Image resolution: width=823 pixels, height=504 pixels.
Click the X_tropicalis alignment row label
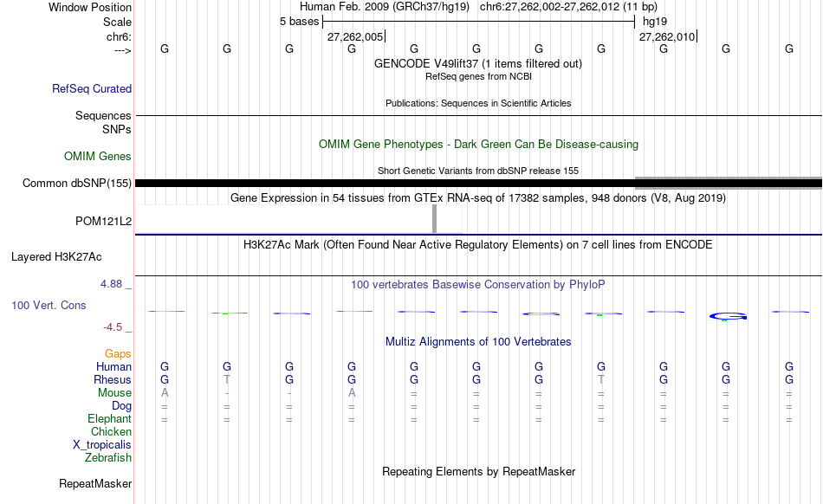(x=102, y=445)
